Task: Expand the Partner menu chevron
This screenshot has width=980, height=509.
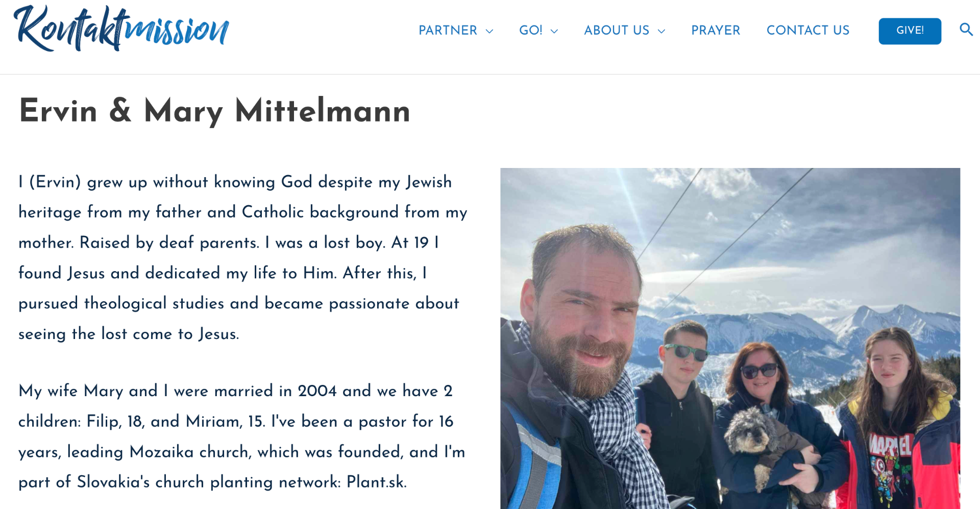Action: [489, 31]
